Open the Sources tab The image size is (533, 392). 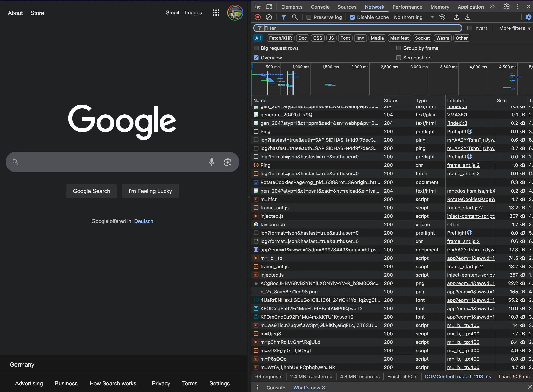click(x=347, y=7)
